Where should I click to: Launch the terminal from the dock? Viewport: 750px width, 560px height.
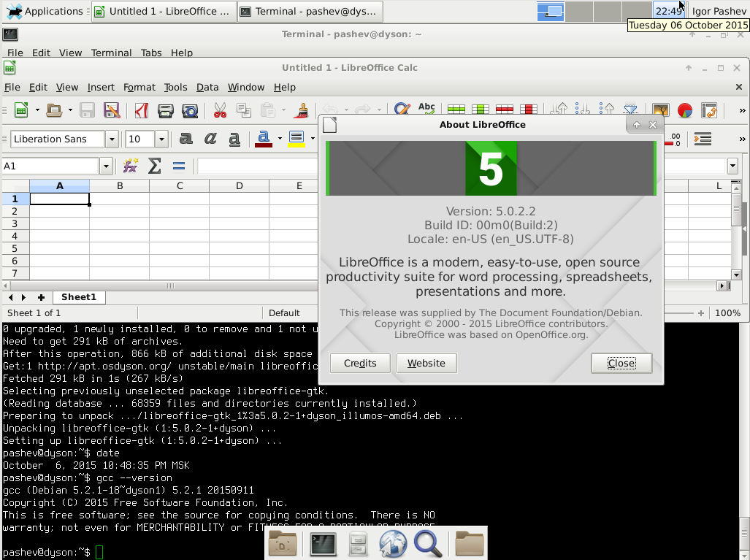(323, 544)
